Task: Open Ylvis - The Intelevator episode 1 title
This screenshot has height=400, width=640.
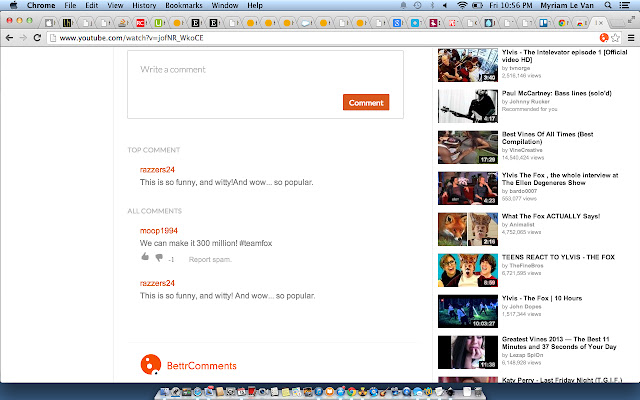Action: coord(564,56)
